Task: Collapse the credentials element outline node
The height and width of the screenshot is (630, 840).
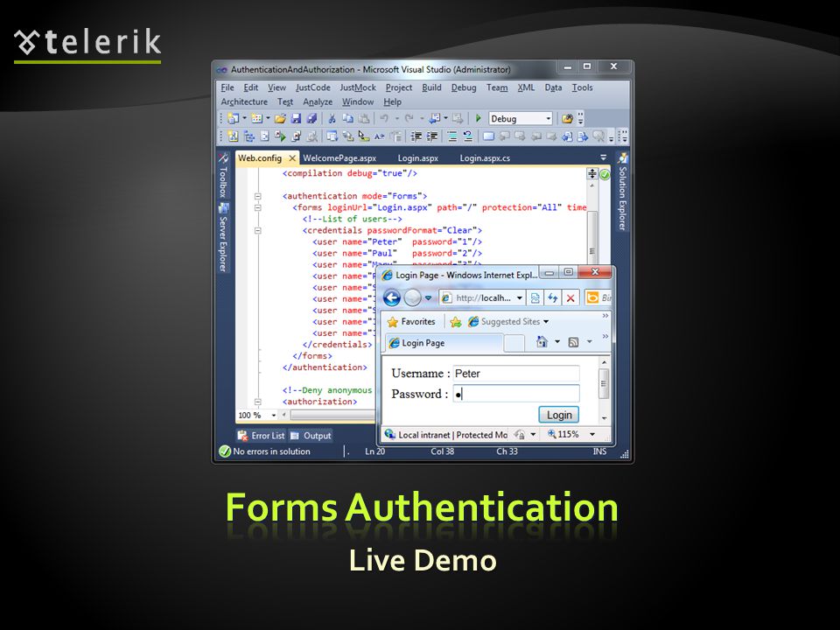Action: click(x=257, y=231)
